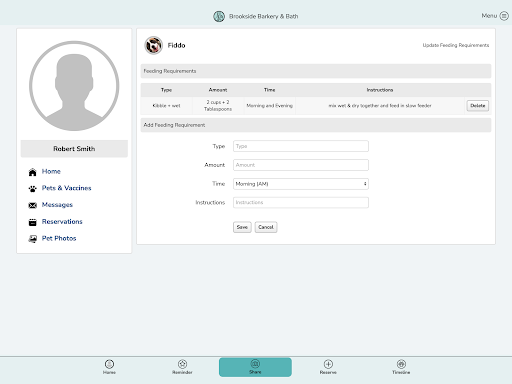Select the Reserve plus icon in bottom bar
The height and width of the screenshot is (384, 512).
tap(328, 364)
